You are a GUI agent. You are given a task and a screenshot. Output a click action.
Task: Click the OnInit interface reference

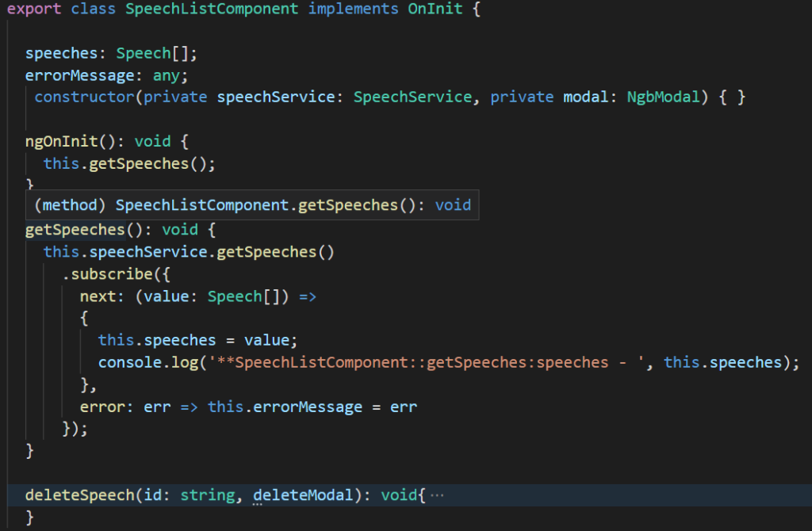435,9
